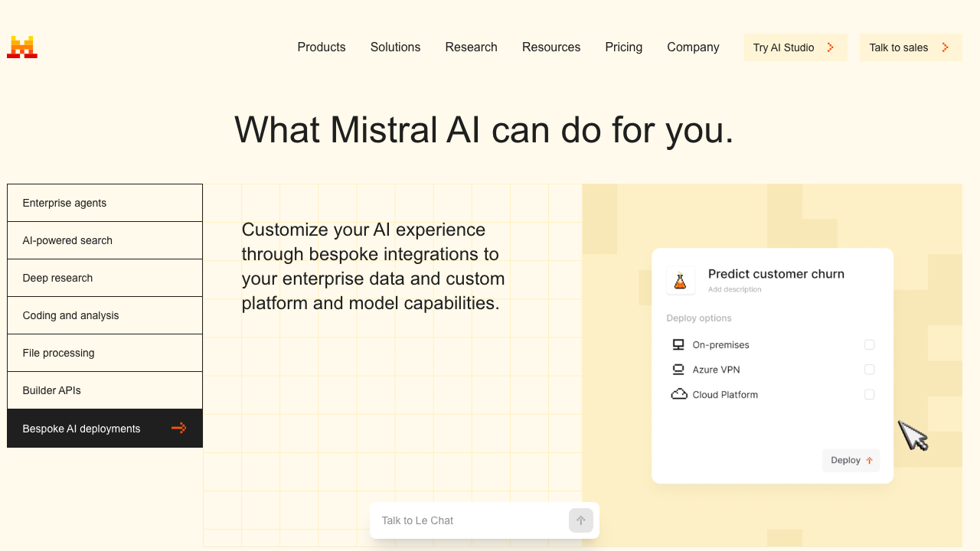980x551 pixels.
Task: Select the Deep research item
Action: pos(57,278)
